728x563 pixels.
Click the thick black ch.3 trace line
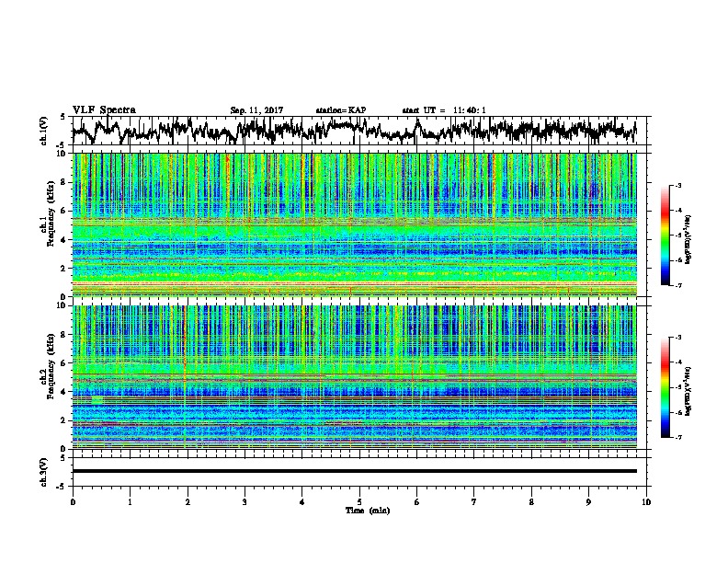355,471
